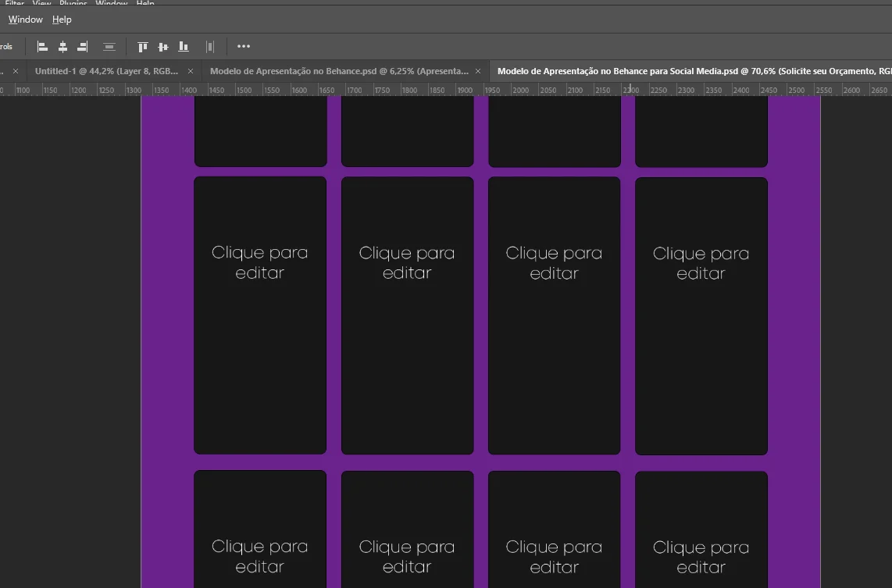Click bottom row third-column 'Clique para editar'
Screen dimensions: 892x588
click(x=554, y=558)
